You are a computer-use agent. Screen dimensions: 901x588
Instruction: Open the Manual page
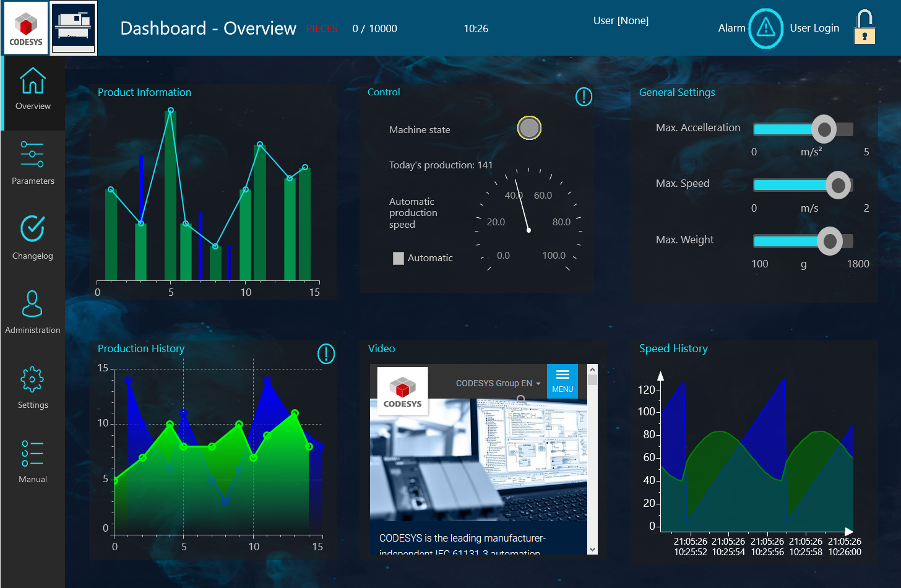pyautogui.click(x=33, y=462)
